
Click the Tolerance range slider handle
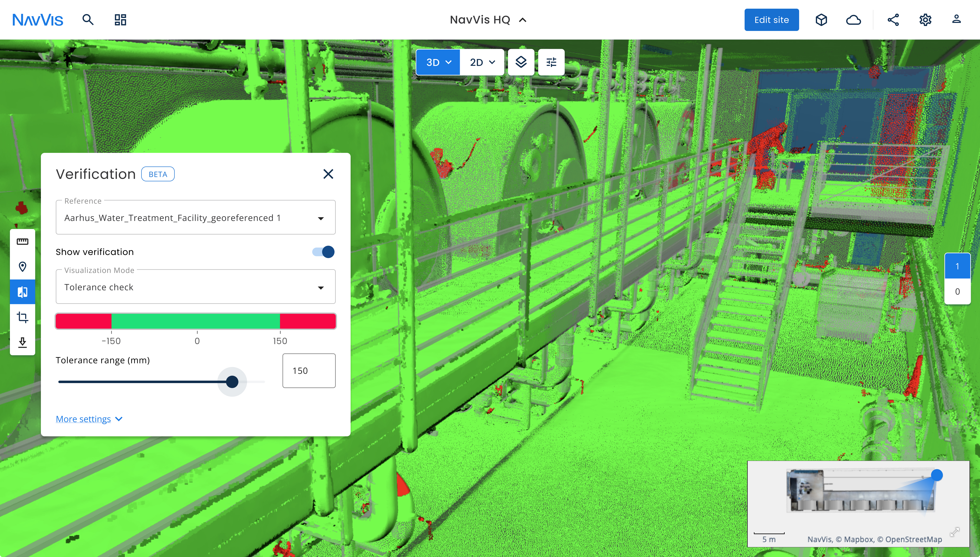coord(232,381)
